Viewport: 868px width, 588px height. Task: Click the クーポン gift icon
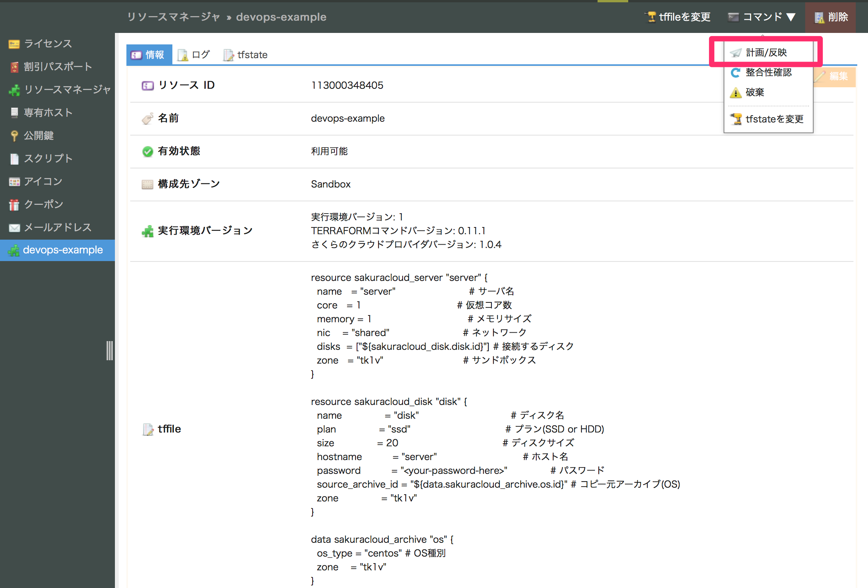(x=14, y=205)
